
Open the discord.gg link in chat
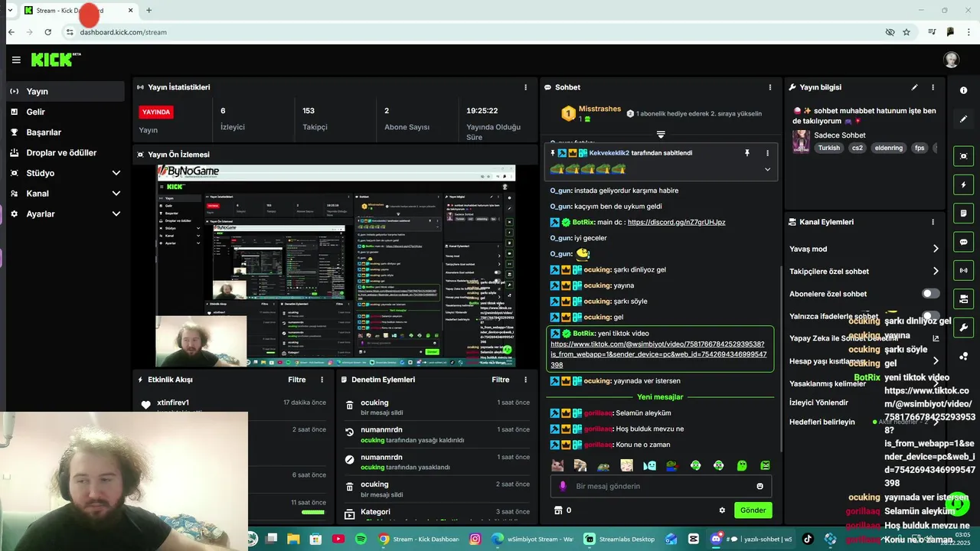(x=676, y=222)
